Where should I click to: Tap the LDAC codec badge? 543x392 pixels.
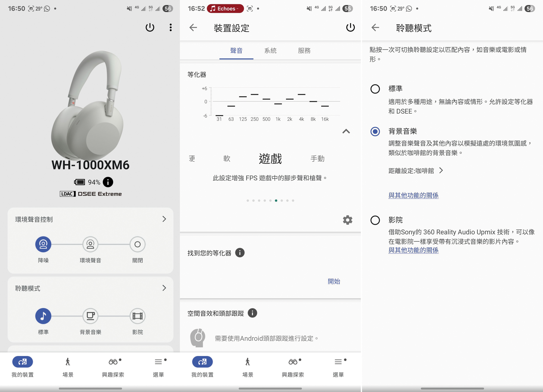[x=67, y=194]
